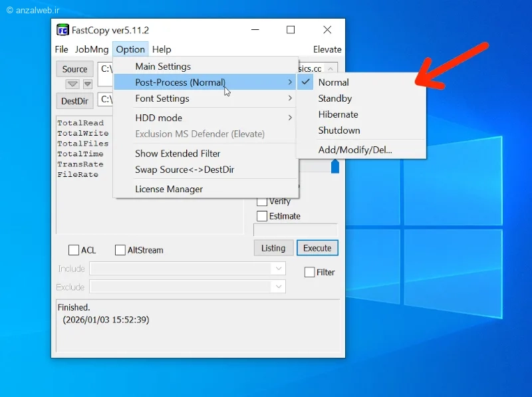Check the Estimate option
This screenshot has width=532, height=397.
point(262,216)
